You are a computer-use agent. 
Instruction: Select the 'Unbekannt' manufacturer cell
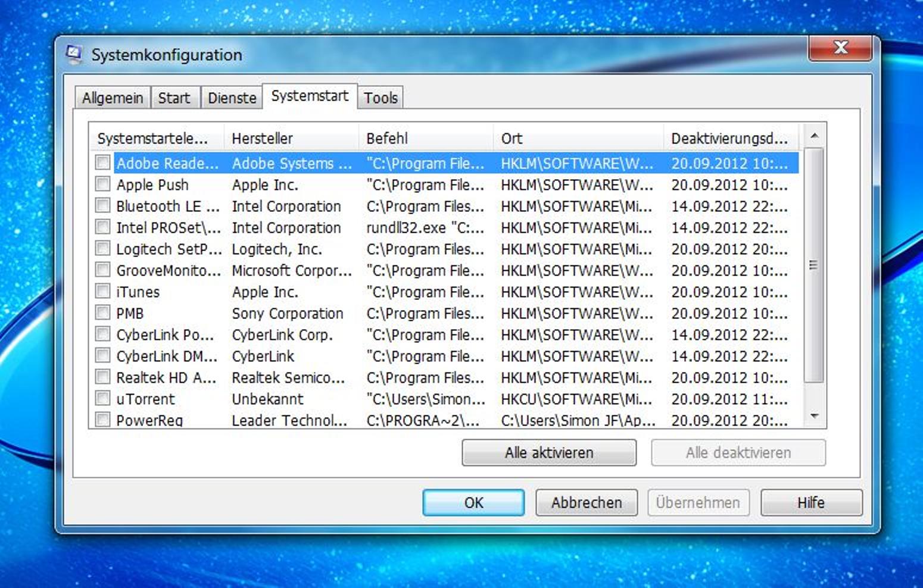(267, 399)
